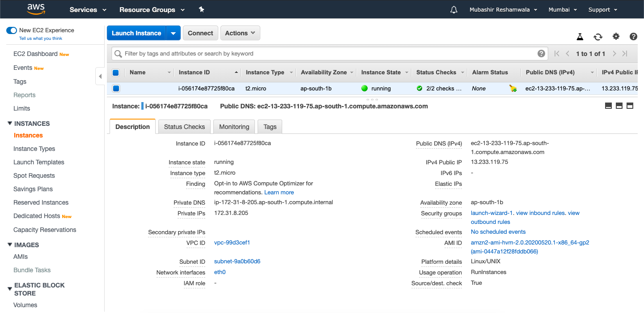Click the Tell us what you think link
644x313 pixels.
41,39
